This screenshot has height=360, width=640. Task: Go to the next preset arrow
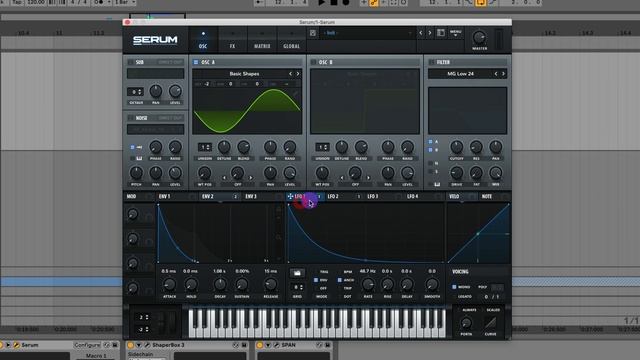[430, 33]
